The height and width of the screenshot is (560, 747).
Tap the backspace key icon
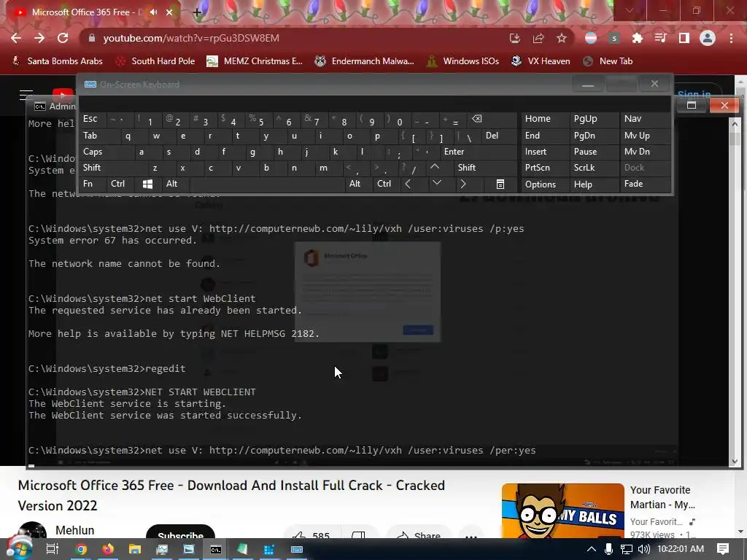tap(492, 119)
